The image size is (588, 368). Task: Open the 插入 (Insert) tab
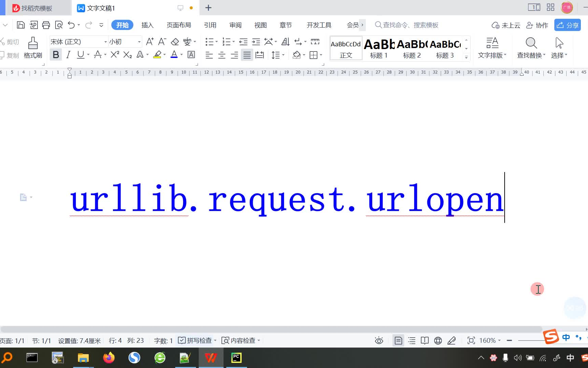(147, 25)
